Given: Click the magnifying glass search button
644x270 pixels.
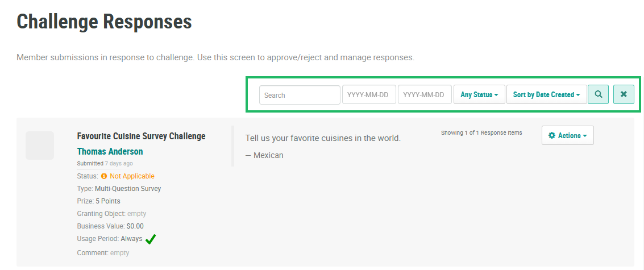Looking at the screenshot, I should point(598,95).
